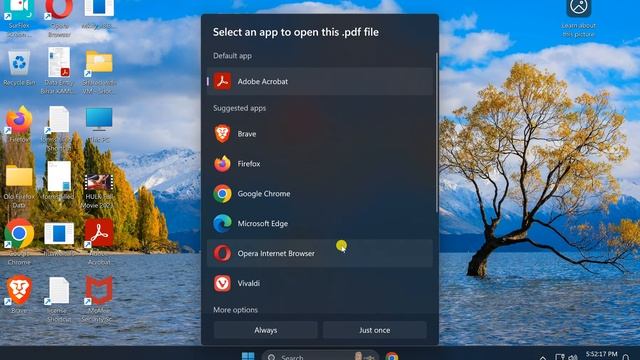
Task: Click the Always button
Action: 265,330
